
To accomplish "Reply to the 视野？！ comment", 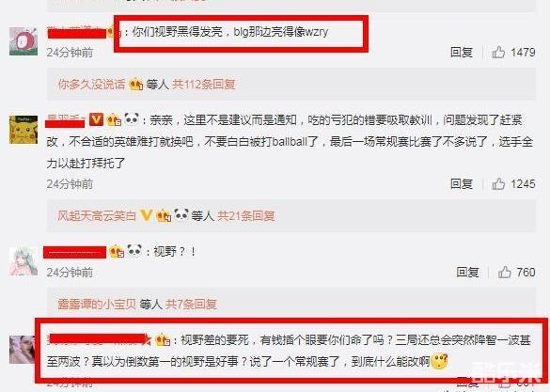I will pyautogui.click(x=467, y=273).
